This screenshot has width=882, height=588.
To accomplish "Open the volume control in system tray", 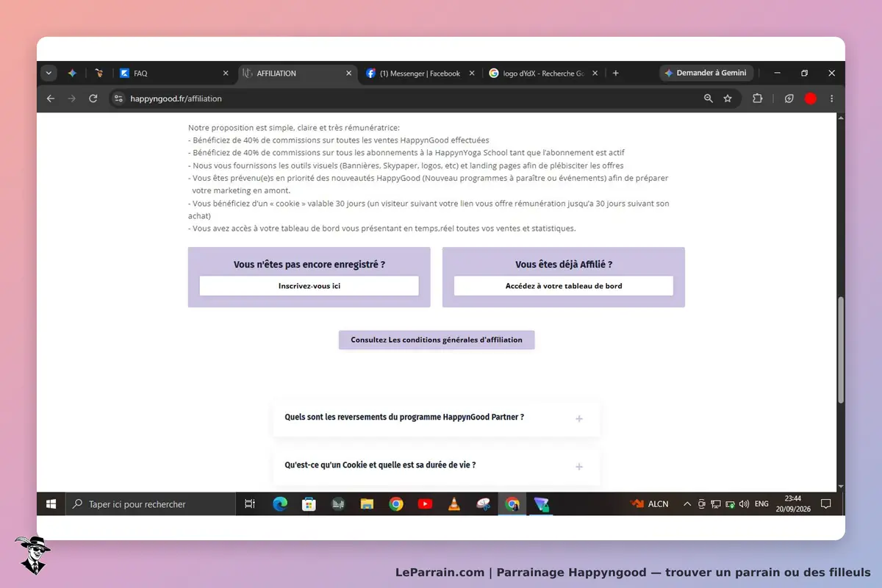I will [744, 504].
